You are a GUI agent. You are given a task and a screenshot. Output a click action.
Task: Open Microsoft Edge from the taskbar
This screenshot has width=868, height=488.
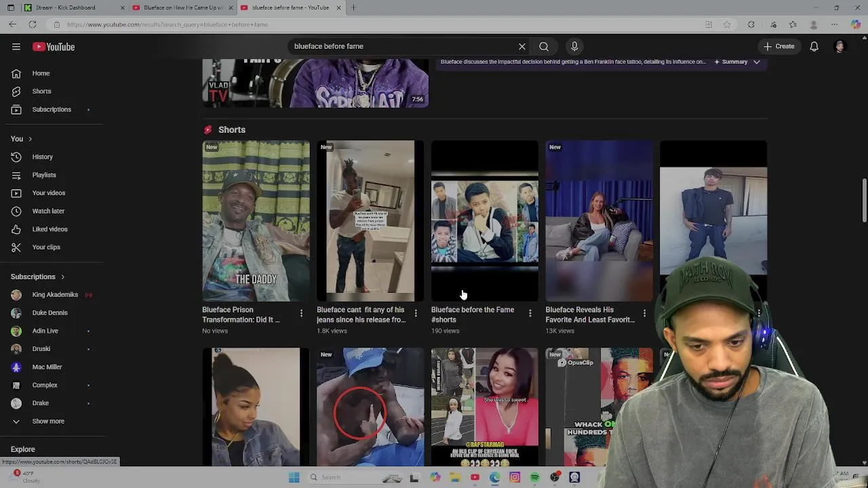pos(495,477)
